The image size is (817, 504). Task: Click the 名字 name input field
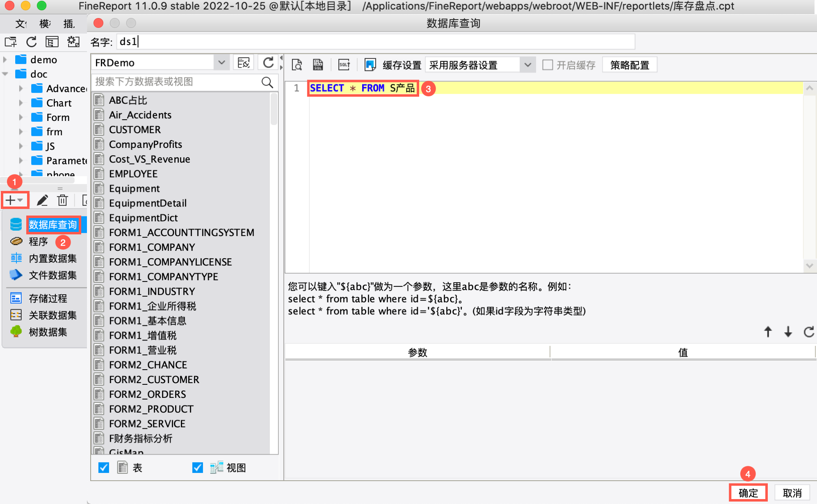[375, 42]
